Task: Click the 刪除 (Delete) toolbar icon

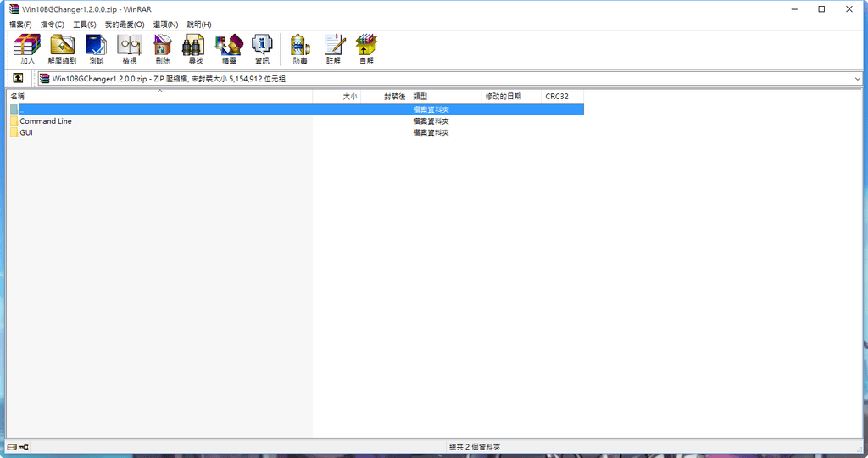Action: click(162, 48)
